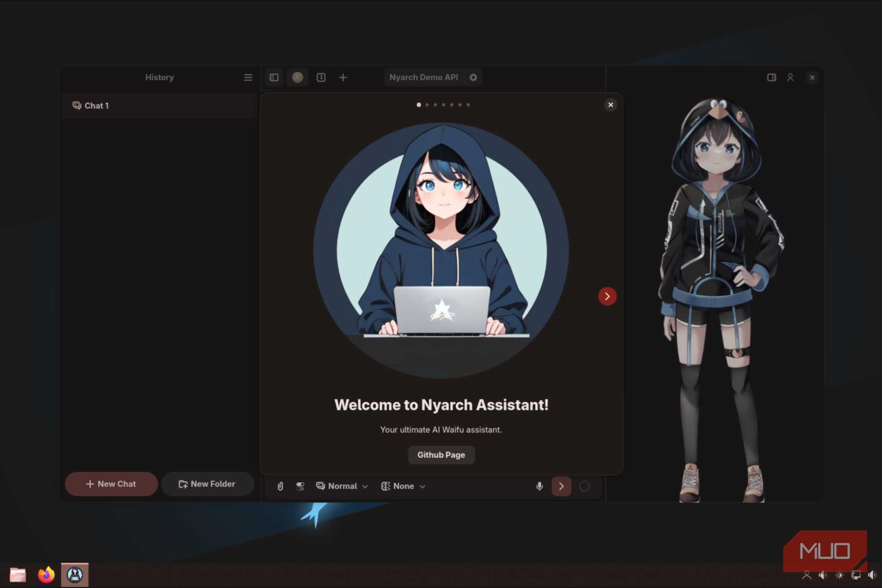The height and width of the screenshot is (588, 882).
Task: Toggle the right side panel icon
Action: coord(771,77)
